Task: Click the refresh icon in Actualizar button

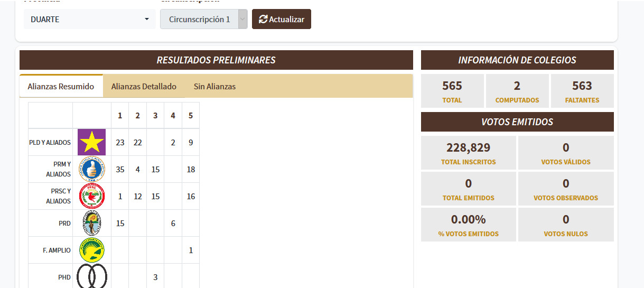Action: pyautogui.click(x=263, y=19)
